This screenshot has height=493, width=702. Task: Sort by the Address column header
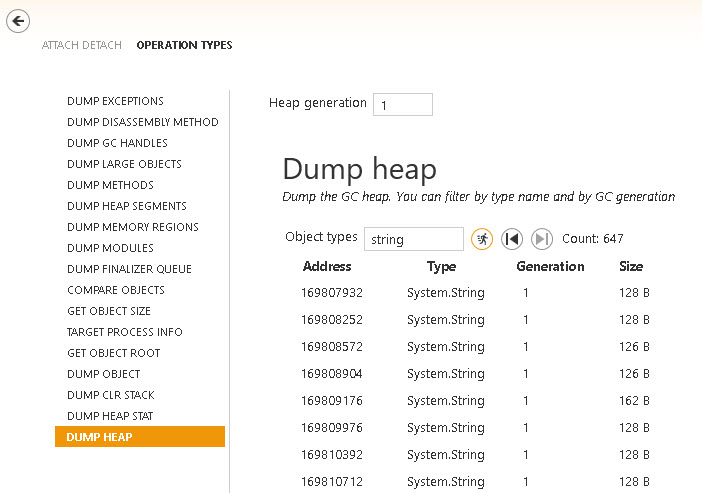tap(327, 266)
